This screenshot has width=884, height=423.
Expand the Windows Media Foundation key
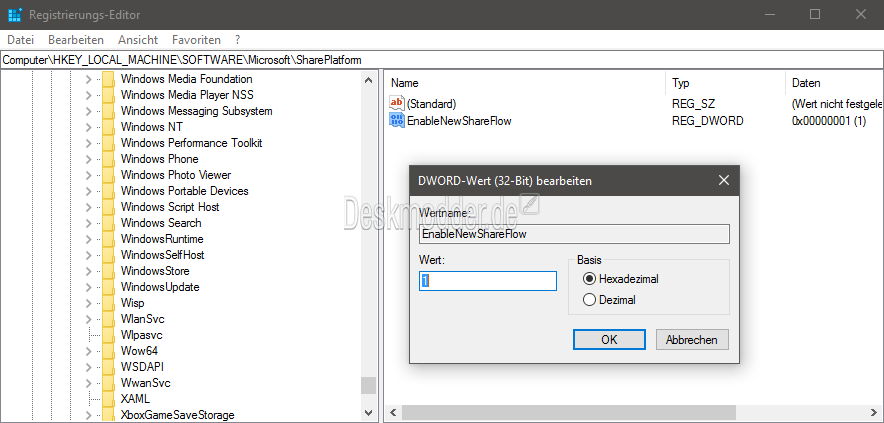click(x=89, y=80)
